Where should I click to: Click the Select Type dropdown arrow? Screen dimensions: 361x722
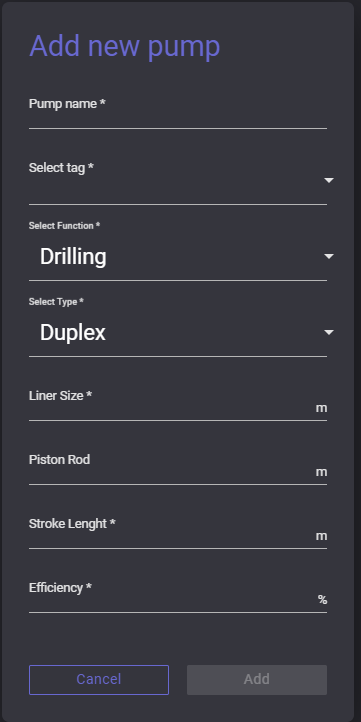click(x=329, y=332)
